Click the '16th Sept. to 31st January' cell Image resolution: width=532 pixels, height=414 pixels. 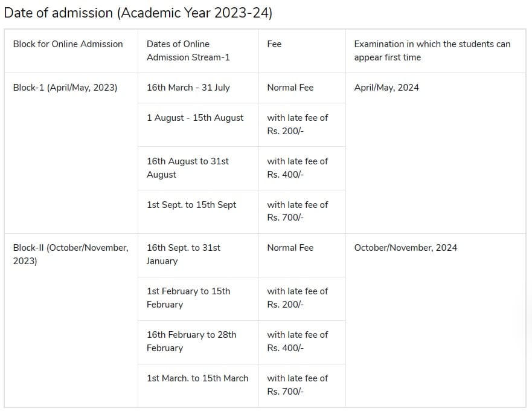[x=183, y=254]
